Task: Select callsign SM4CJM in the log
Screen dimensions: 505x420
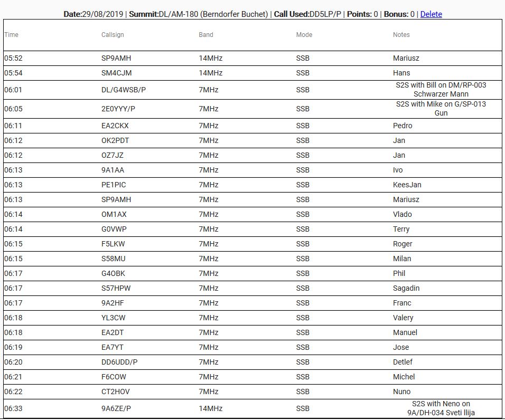Action: click(x=116, y=73)
